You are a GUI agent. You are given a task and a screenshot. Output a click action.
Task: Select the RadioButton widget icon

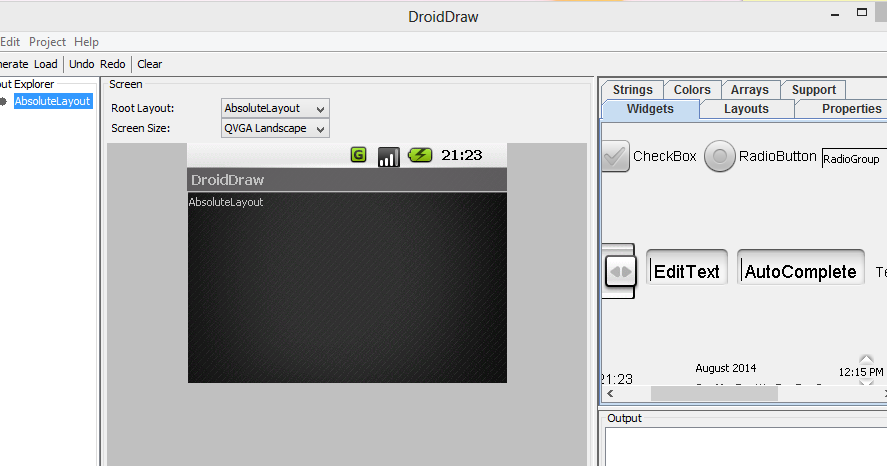[720, 156]
